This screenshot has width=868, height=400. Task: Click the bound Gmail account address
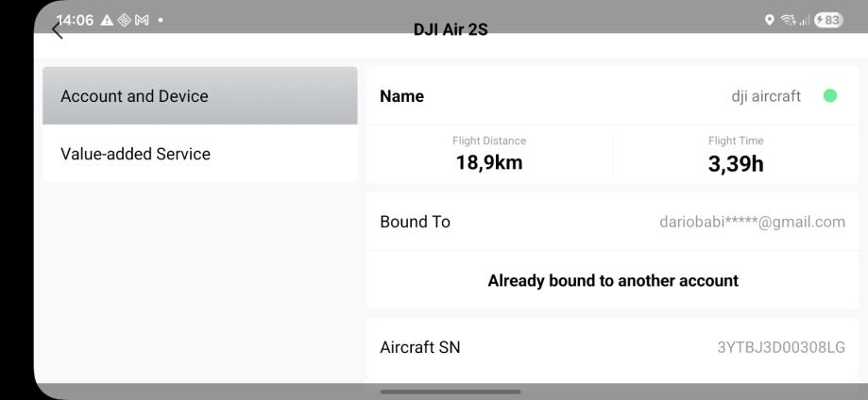click(x=752, y=222)
